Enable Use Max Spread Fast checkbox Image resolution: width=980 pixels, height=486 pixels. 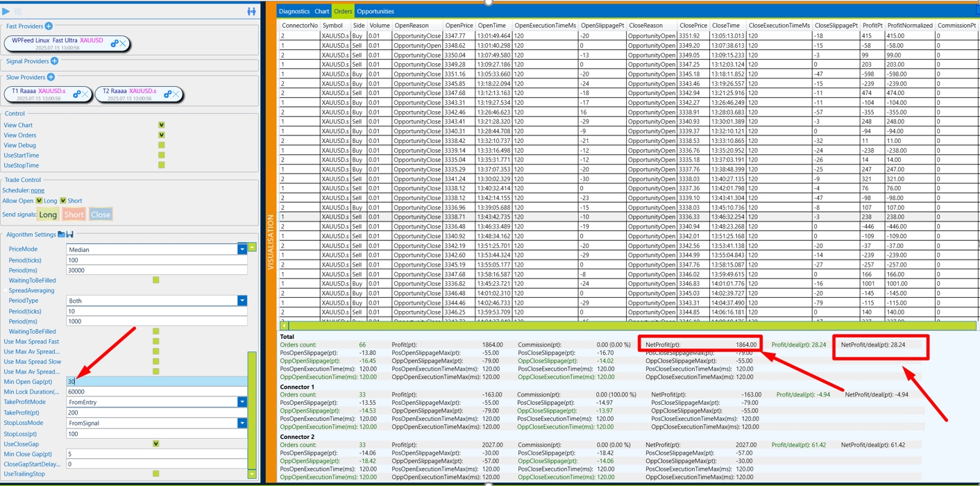click(x=155, y=342)
